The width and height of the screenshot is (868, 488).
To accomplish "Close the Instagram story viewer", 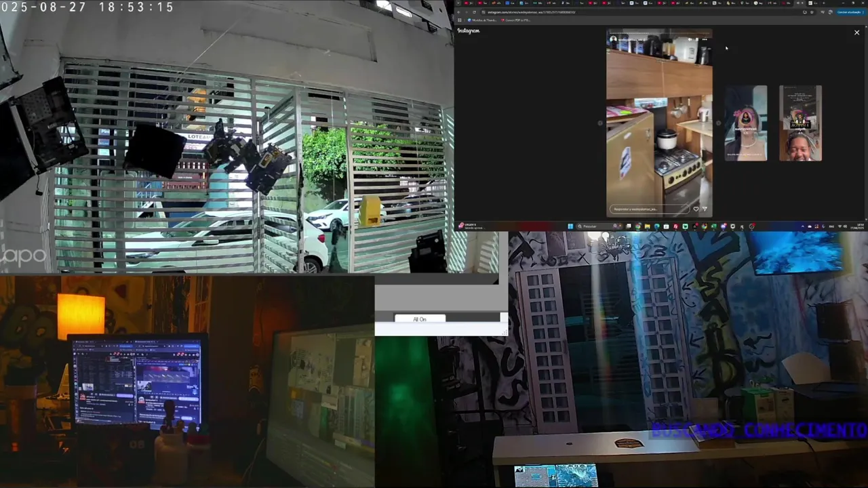I will (856, 33).
